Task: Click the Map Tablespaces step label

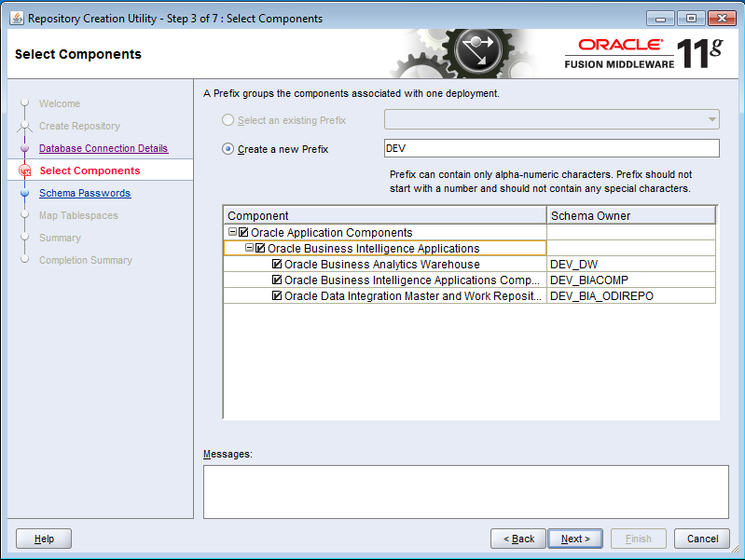Action: point(78,215)
